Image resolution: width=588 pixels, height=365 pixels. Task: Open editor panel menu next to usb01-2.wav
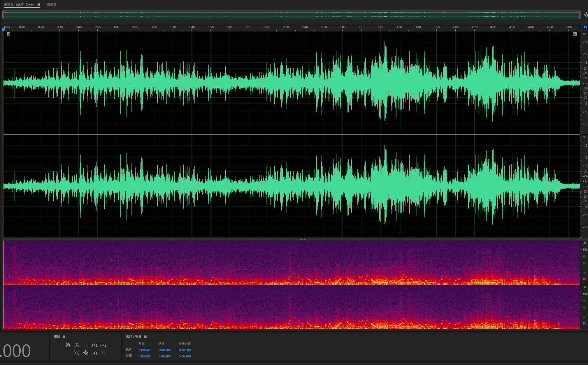(39, 5)
